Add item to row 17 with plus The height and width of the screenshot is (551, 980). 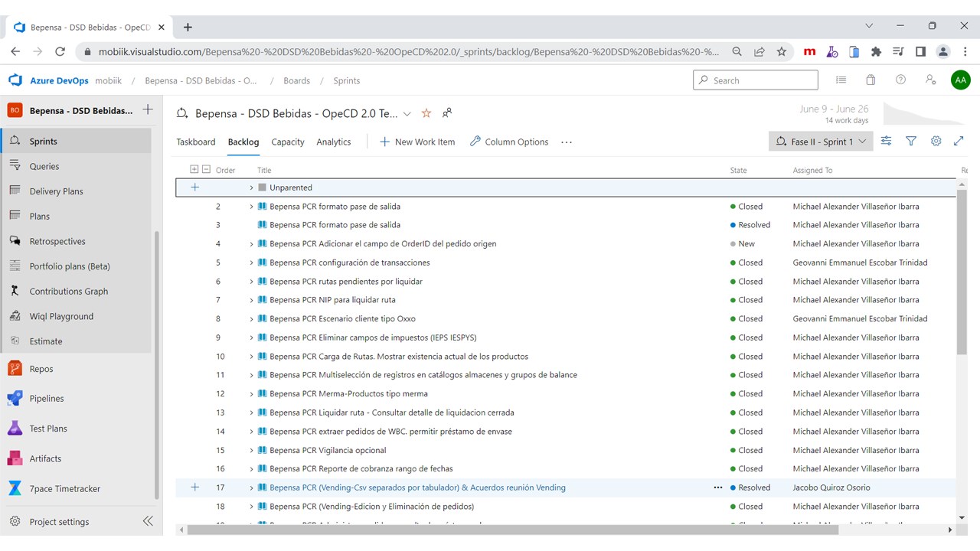tap(194, 487)
